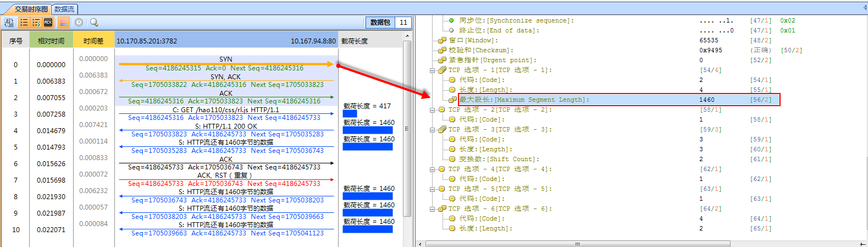The height and width of the screenshot is (247, 868).
Task: Select the 最大段长 Maximum Segment Length row
Action: click(x=618, y=100)
